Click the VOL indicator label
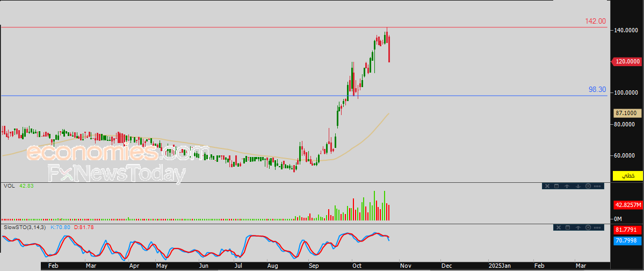The height and width of the screenshot is (271, 644). pyautogui.click(x=9, y=186)
